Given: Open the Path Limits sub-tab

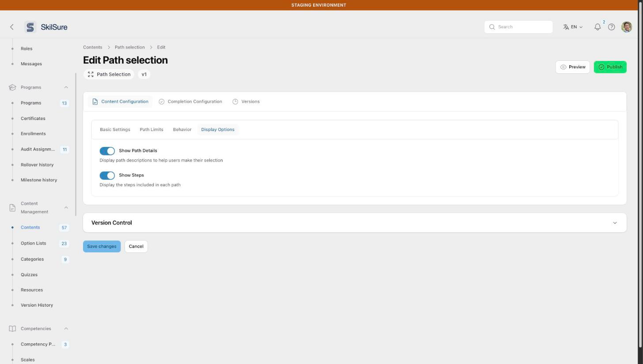Looking at the screenshot, I should 151,130.
